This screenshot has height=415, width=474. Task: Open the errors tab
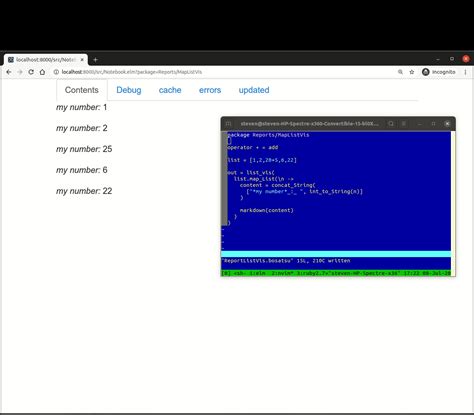pyautogui.click(x=210, y=90)
